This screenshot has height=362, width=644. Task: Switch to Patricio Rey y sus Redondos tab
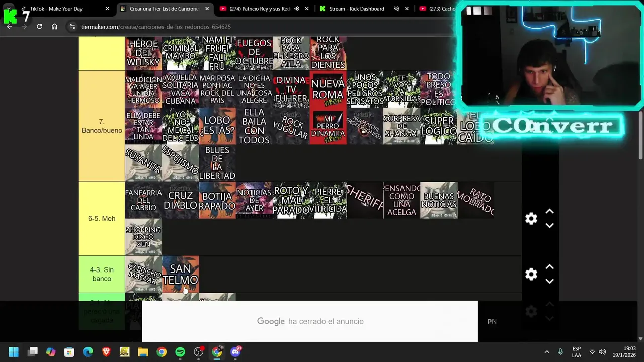pyautogui.click(x=259, y=9)
